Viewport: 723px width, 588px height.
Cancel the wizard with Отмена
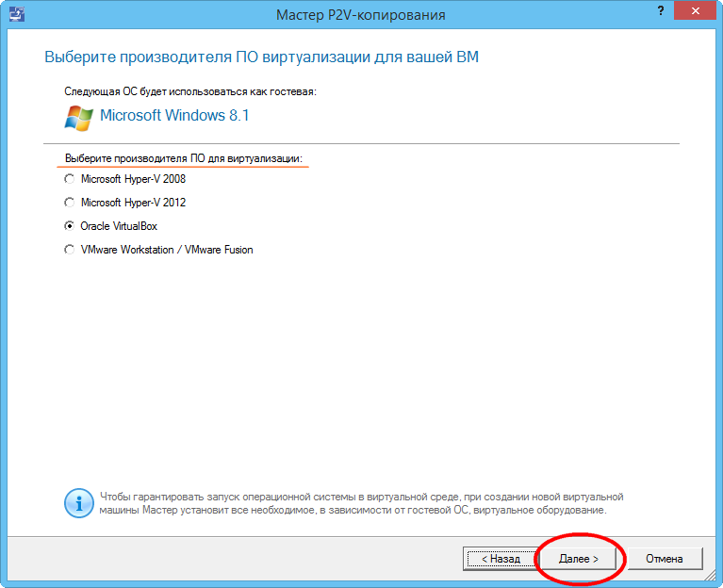coord(665,559)
